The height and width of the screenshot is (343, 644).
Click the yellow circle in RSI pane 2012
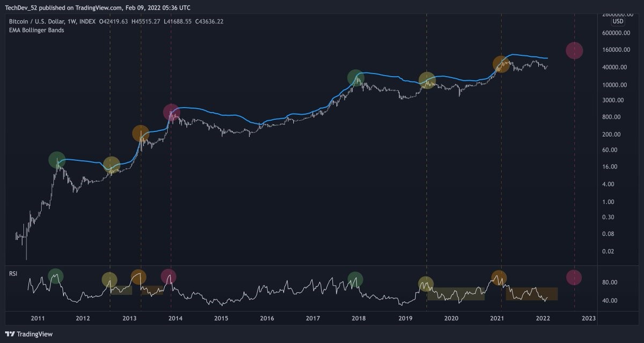tap(109, 280)
